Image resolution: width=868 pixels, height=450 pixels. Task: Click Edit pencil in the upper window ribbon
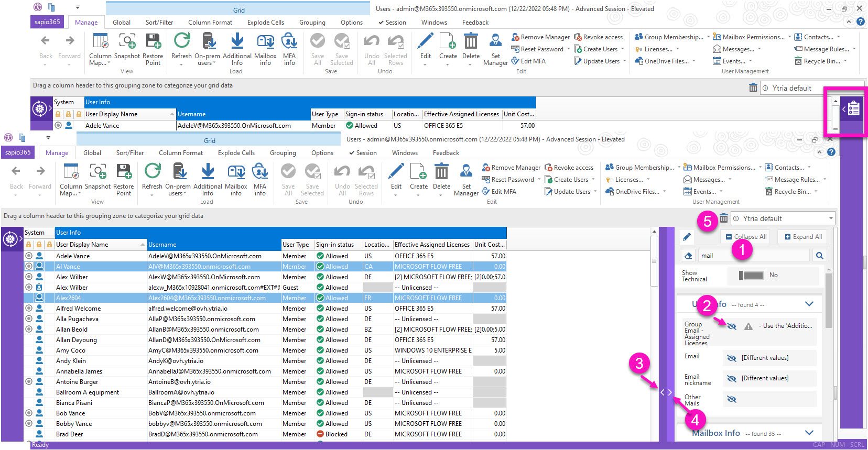(426, 41)
